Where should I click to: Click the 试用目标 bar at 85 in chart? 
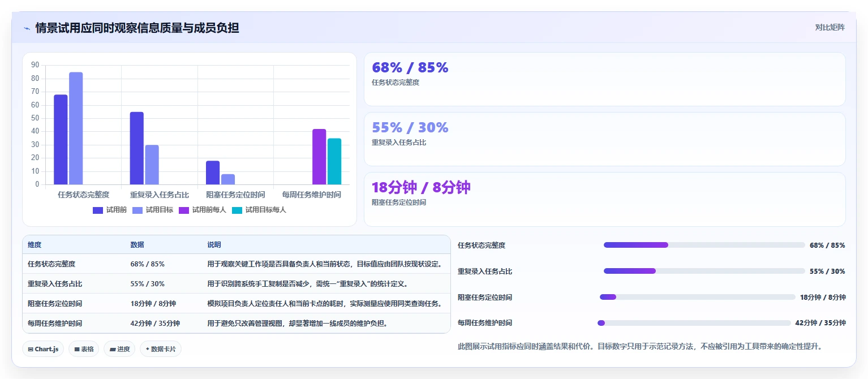tap(76, 128)
